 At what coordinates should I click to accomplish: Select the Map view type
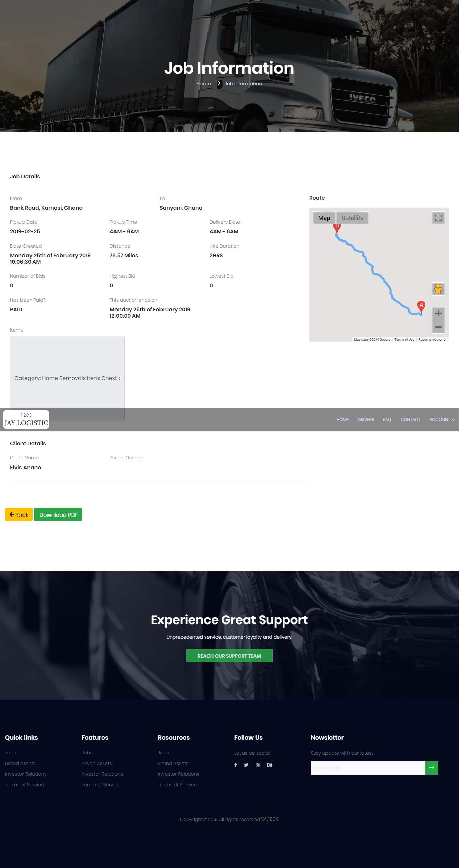pos(324,218)
